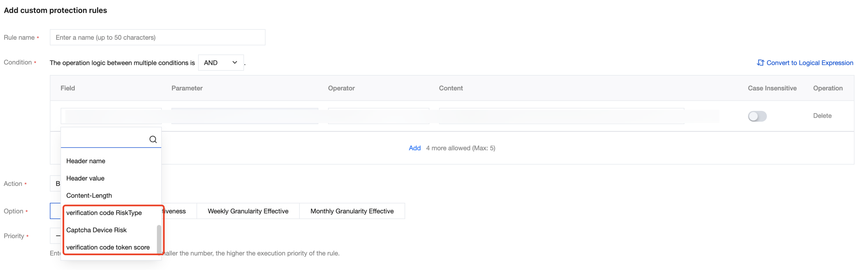This screenshot has height=270, width=868.
Task: Click the search field in the field dropdown
Action: 105,139
